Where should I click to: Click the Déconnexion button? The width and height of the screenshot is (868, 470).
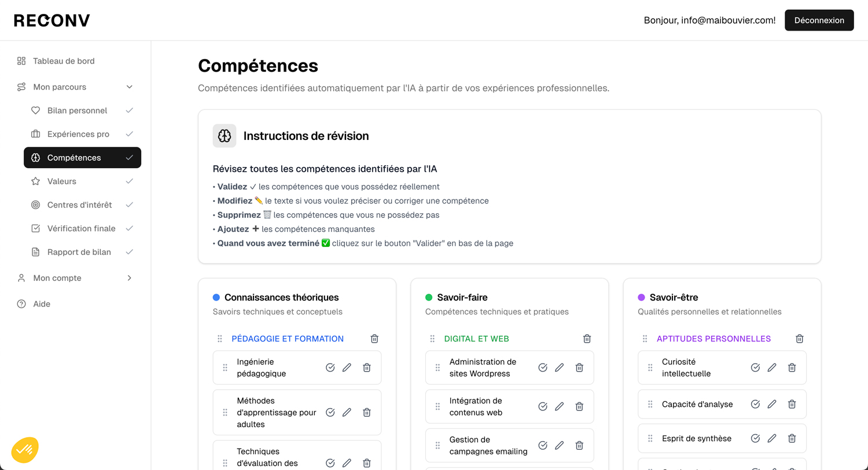coord(819,20)
